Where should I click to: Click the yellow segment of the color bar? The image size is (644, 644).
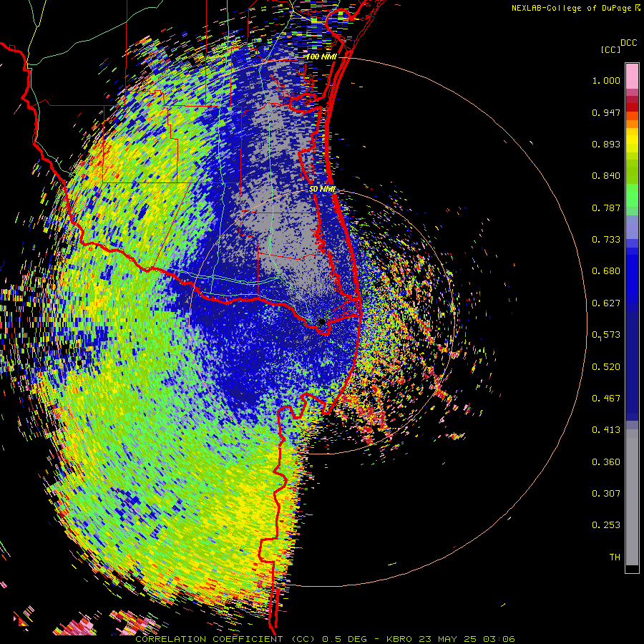pyautogui.click(x=632, y=140)
